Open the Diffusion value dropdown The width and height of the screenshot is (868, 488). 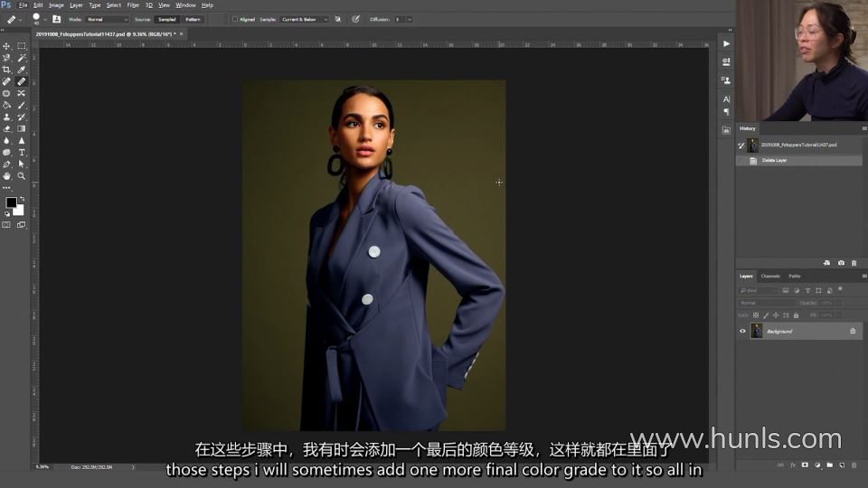(x=409, y=19)
